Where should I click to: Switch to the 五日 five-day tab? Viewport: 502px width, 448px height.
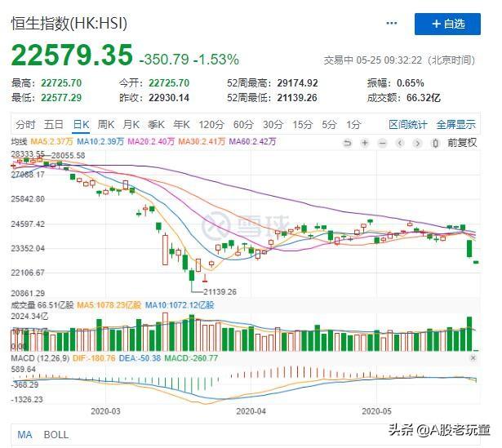click(54, 124)
